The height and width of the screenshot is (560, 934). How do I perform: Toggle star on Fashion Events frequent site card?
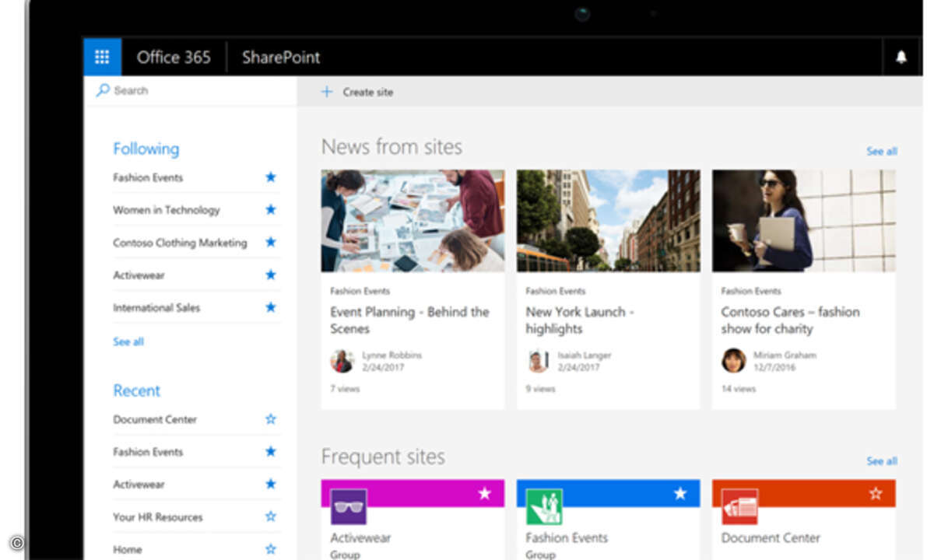680,493
